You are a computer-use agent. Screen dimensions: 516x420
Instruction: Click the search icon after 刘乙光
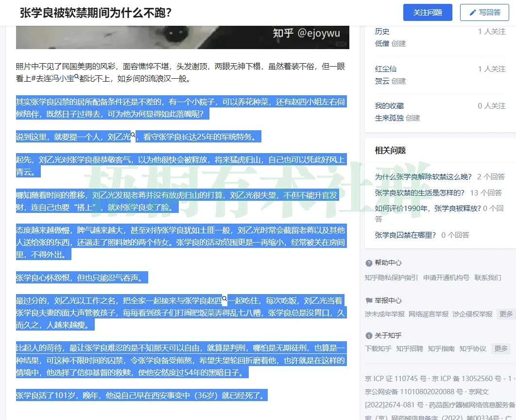coord(133,135)
